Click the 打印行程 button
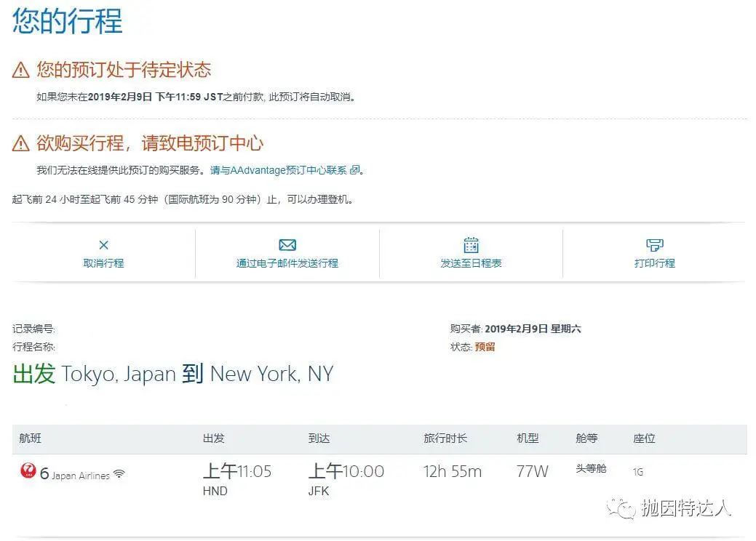Viewport: 756px width, 541px height. (x=654, y=263)
